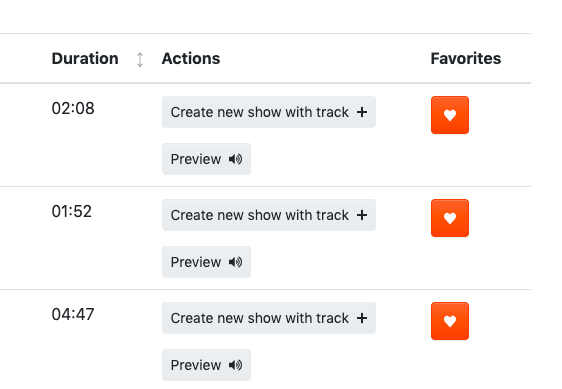The height and width of the screenshot is (389, 562).
Task: Create new show with the 01:52 track
Action: [x=269, y=215]
